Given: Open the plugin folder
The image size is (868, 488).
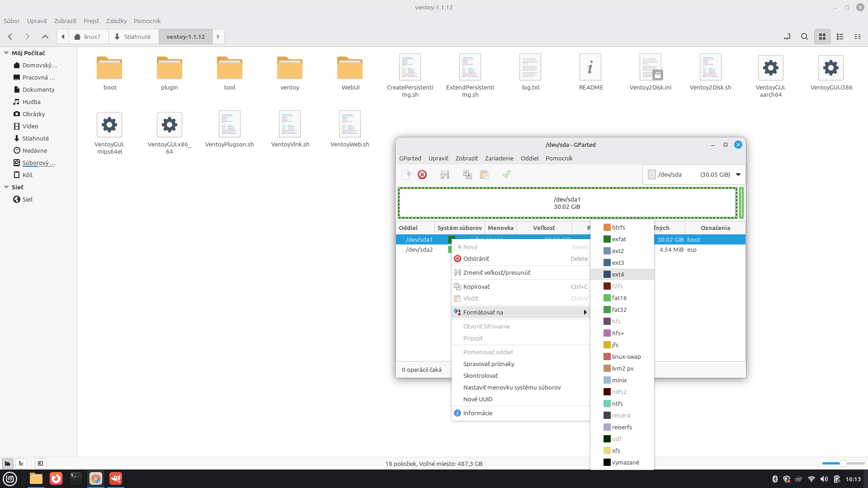Looking at the screenshot, I should [x=170, y=73].
